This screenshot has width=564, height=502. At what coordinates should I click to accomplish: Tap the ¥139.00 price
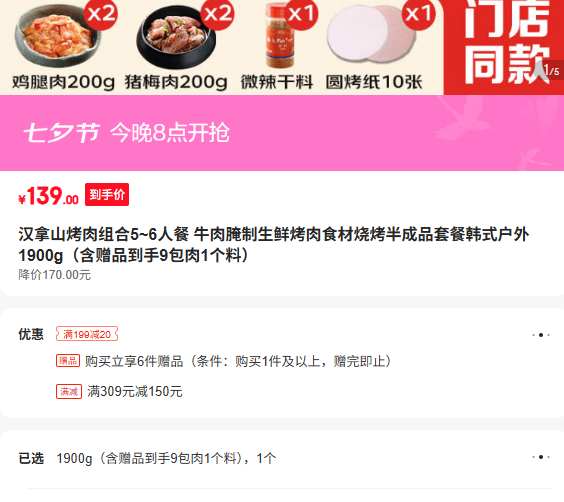48,196
